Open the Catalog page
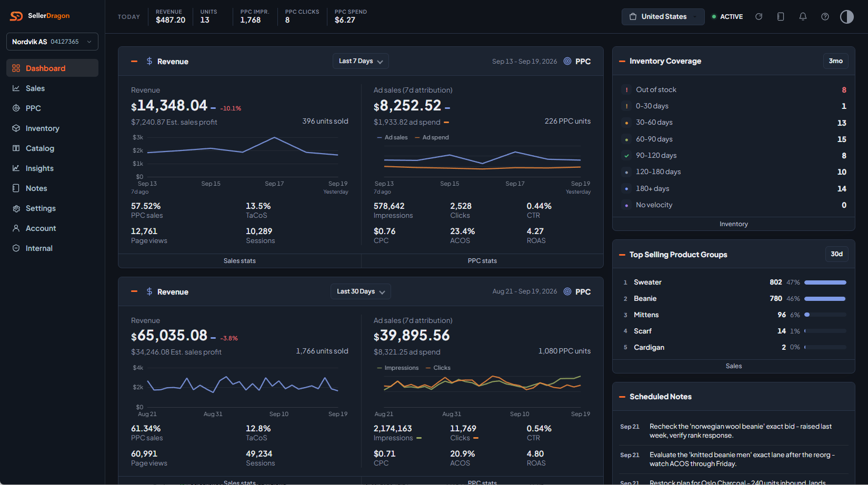The image size is (868, 485). click(52, 148)
